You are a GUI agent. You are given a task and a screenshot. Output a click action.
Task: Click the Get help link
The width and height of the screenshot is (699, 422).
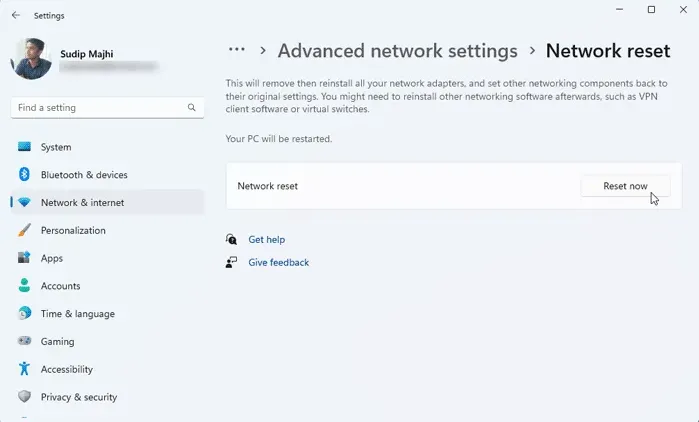coord(267,240)
